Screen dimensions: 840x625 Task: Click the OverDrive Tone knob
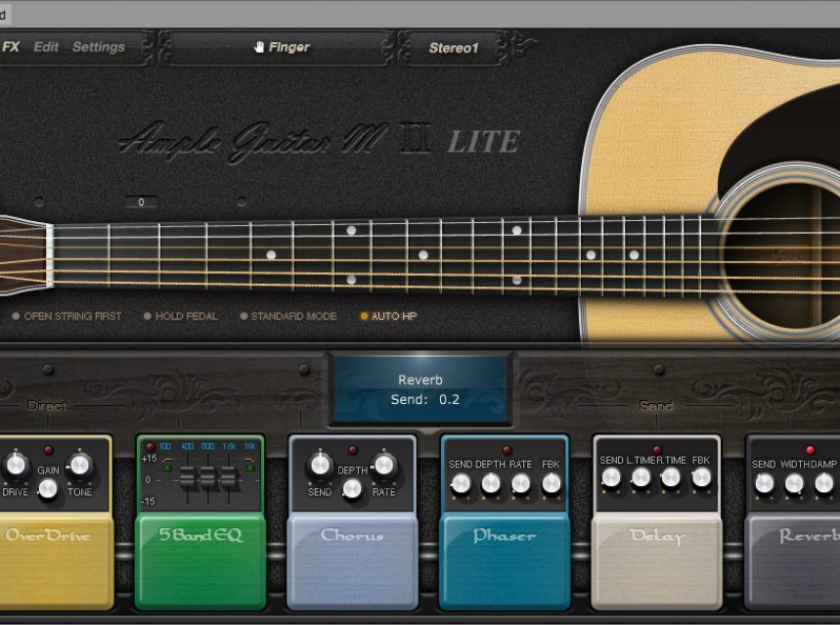tap(79, 465)
